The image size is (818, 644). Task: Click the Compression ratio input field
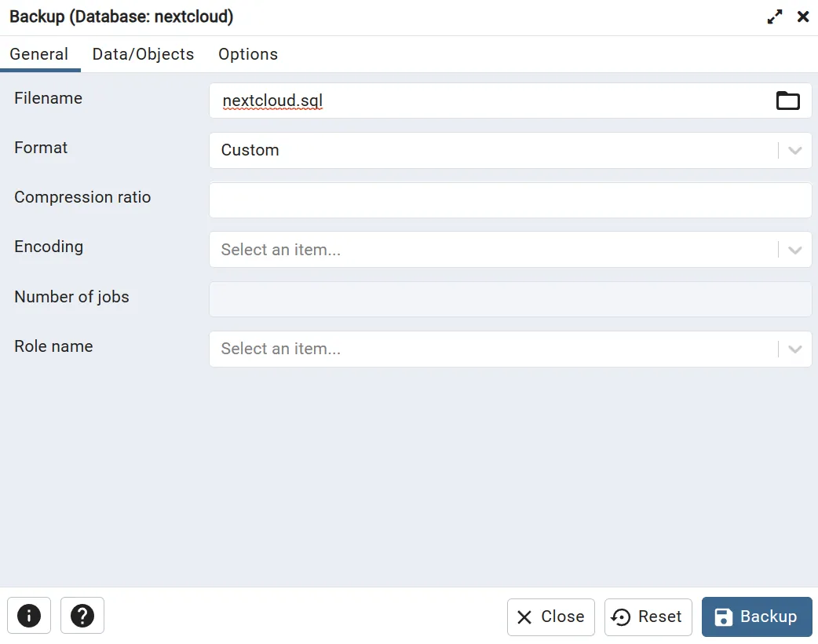[510, 200]
